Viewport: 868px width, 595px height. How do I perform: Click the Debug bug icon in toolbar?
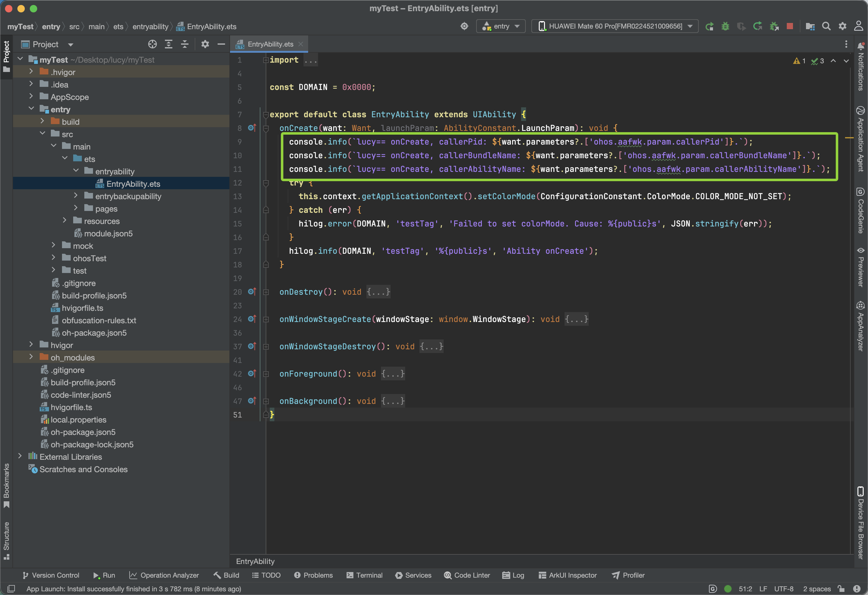[725, 26]
